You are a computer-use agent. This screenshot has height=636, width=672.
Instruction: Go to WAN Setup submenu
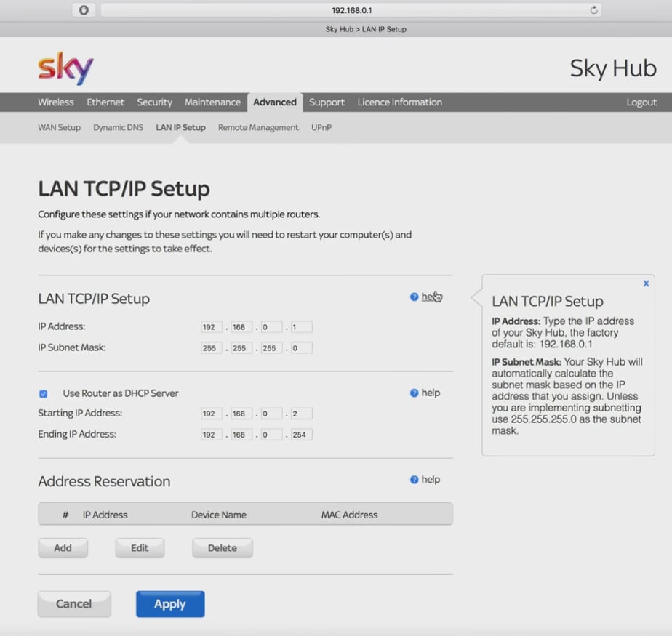[x=59, y=128]
